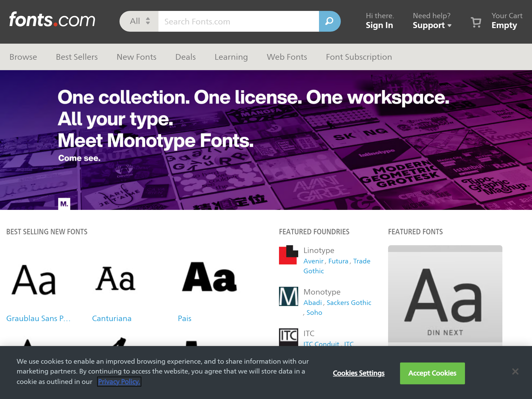
Task: Open New Fonts section
Action: coord(137,57)
